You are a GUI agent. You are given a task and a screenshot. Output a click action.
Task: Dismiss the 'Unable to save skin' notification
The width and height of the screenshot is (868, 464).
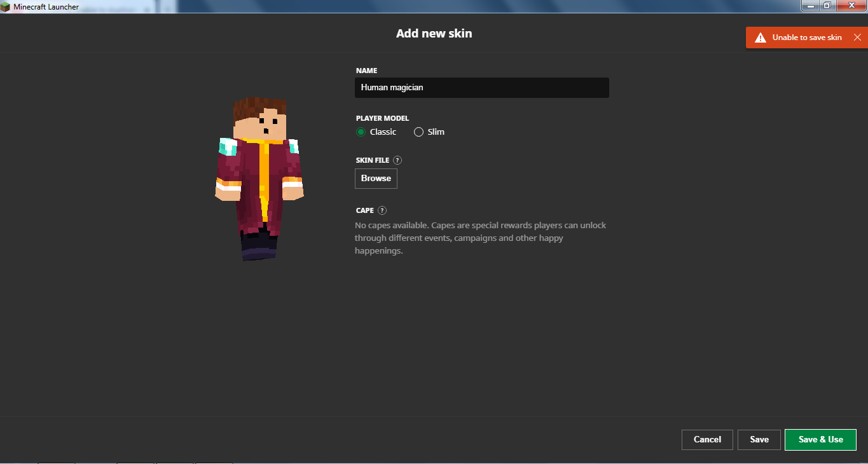857,38
